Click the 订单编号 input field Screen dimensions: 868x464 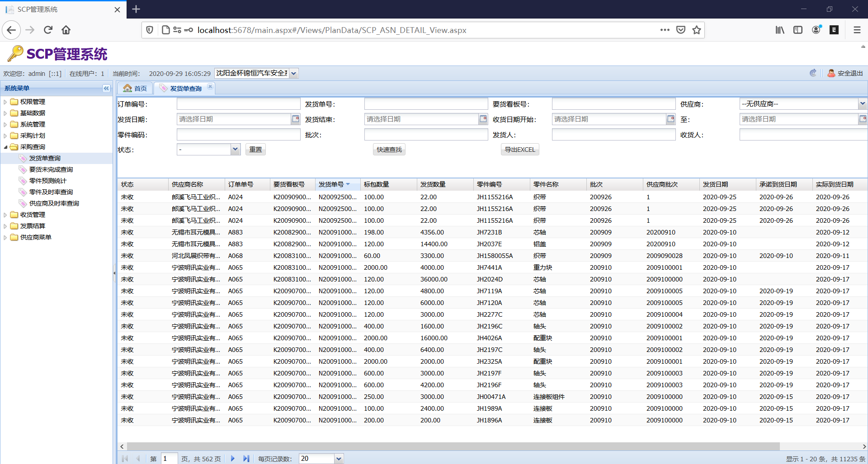[239, 104]
